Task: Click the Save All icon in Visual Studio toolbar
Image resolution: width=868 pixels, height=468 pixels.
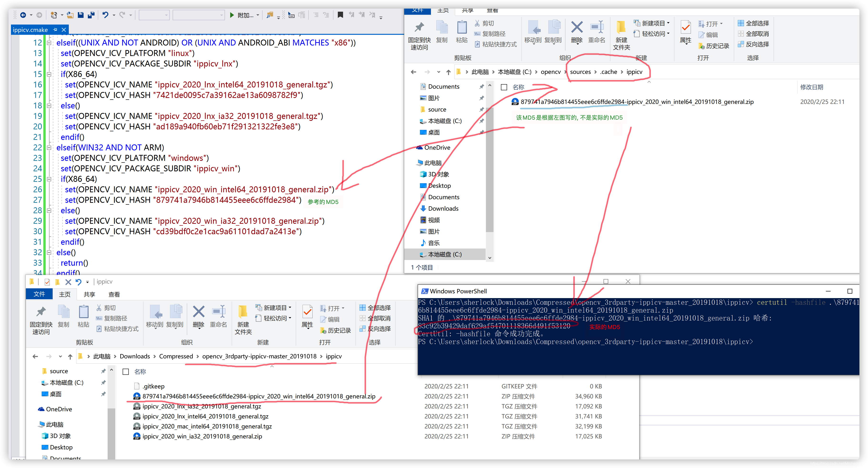Action: [x=91, y=15]
